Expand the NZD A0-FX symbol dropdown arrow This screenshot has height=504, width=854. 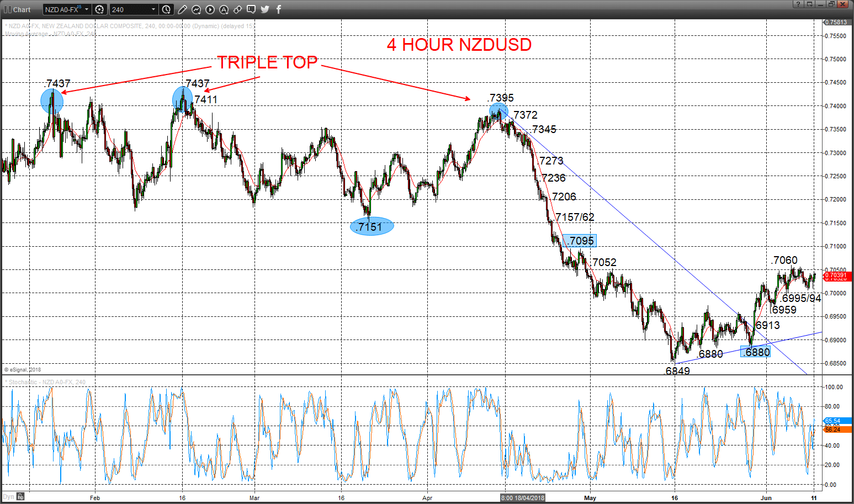coord(87,9)
